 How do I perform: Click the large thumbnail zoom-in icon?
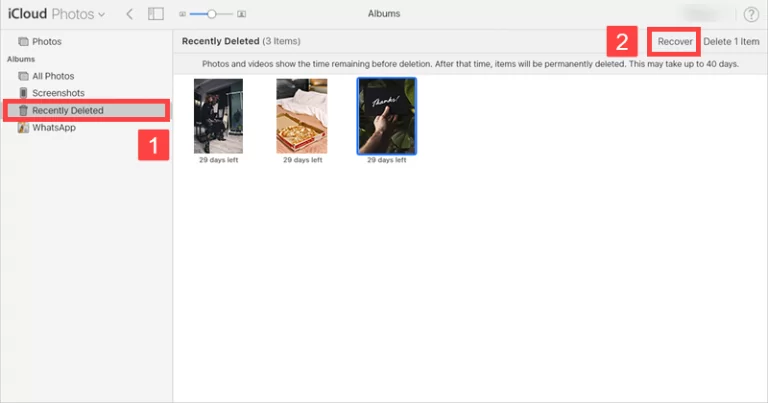pyautogui.click(x=243, y=15)
